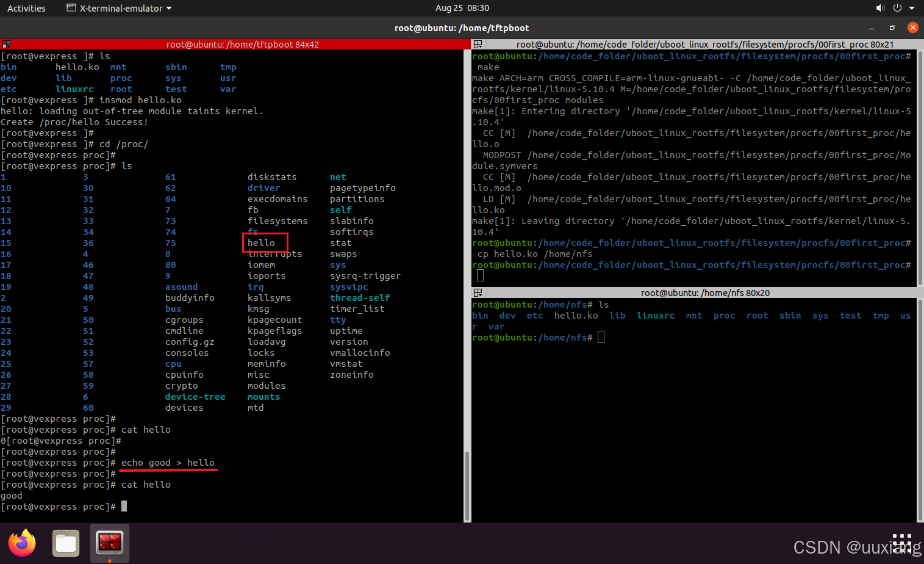Click 'config.gz' in proc listing
This screenshot has height=564, width=924.
190,341
